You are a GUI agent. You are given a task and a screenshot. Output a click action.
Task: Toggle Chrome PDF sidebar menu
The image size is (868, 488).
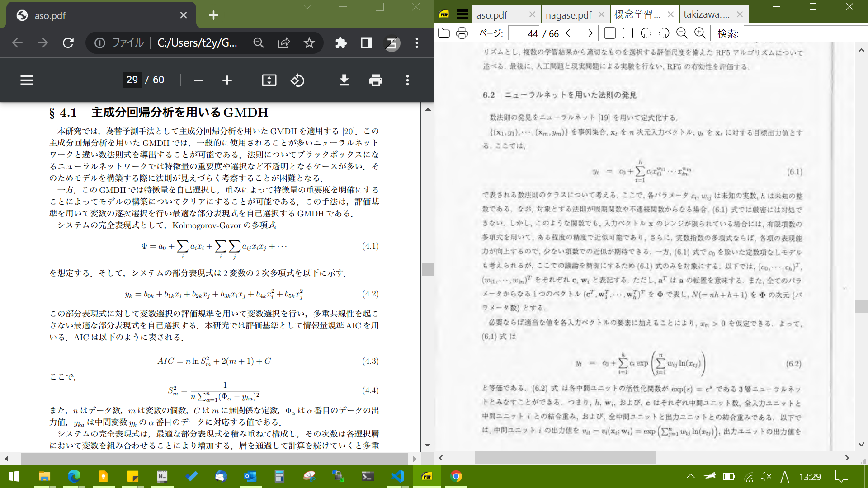tap(27, 80)
